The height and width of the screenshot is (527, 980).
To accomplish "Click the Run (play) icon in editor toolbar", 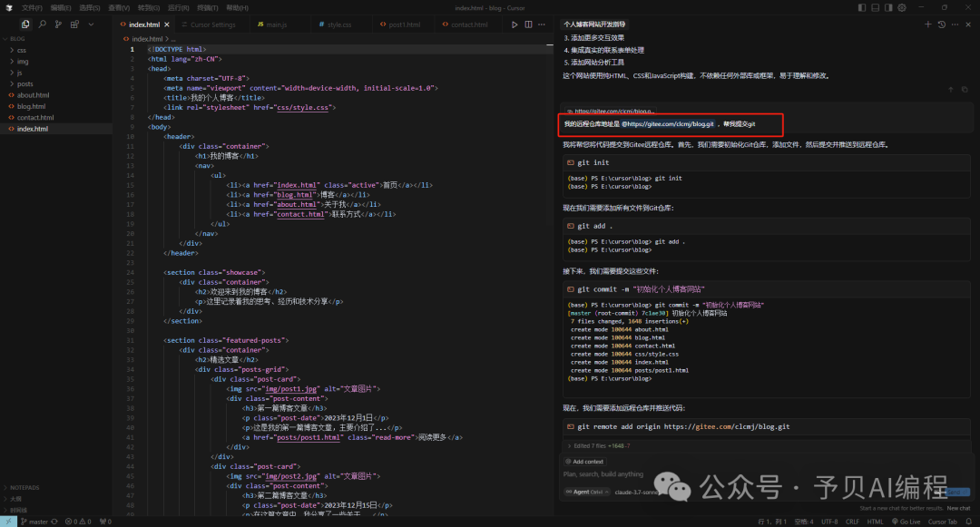I will (x=514, y=24).
